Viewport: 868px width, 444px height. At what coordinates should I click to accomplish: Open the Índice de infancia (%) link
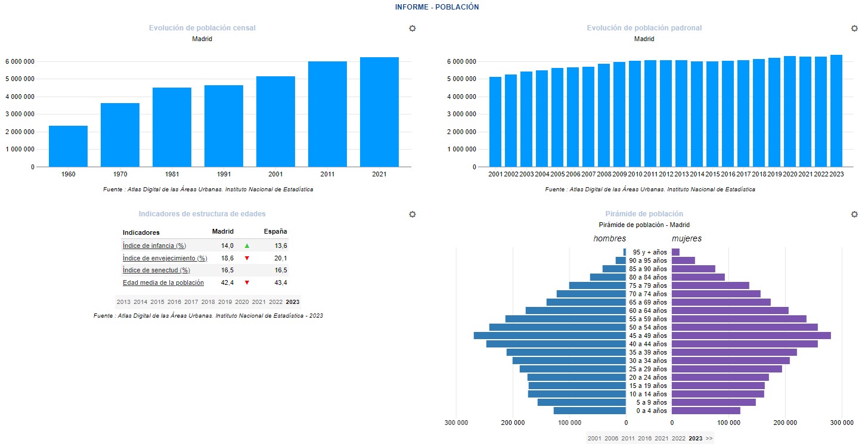pyautogui.click(x=154, y=246)
